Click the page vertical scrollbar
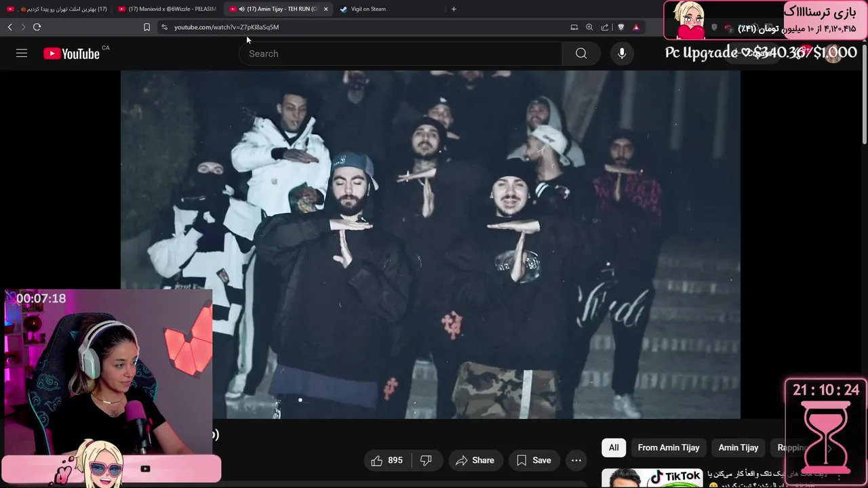Viewport: 868px width, 488px height. pyautogui.click(x=864, y=95)
